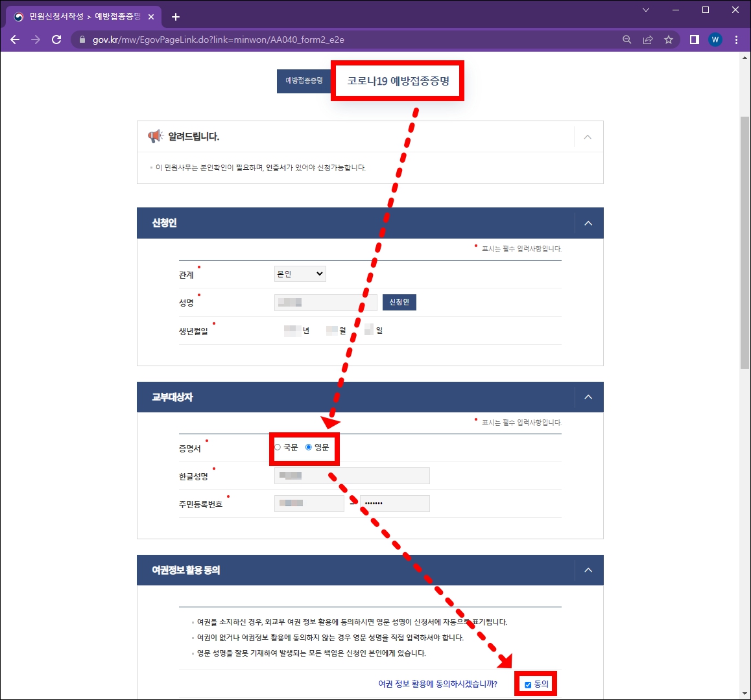Click the forward navigation arrow
Screen dimensions: 751x700
(35, 39)
